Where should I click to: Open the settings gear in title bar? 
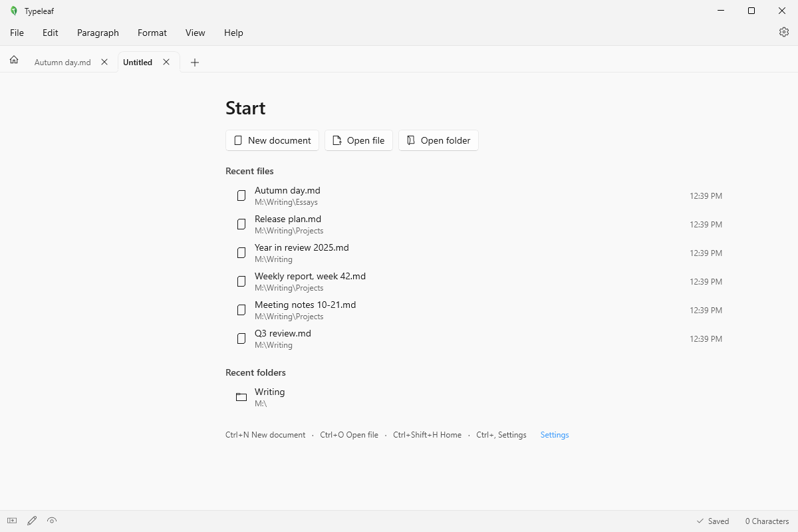784,32
